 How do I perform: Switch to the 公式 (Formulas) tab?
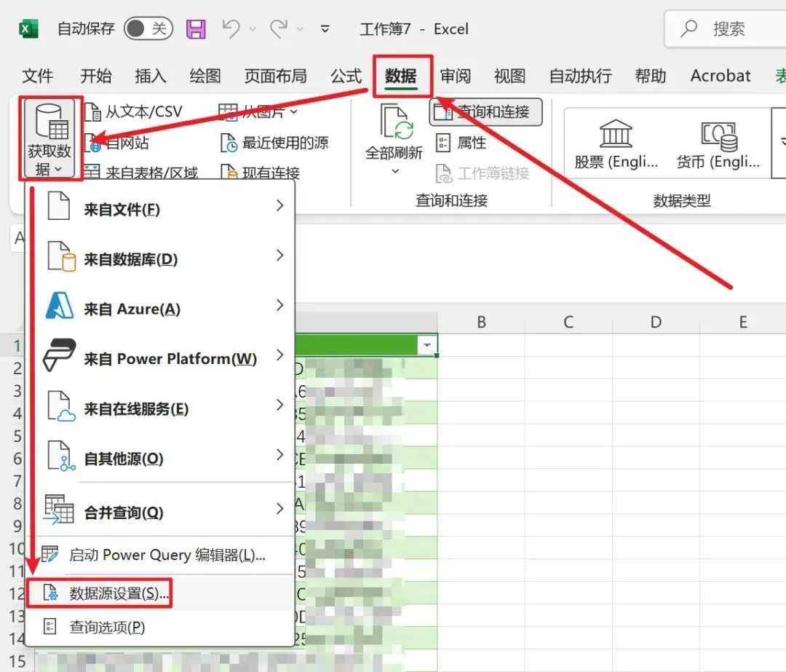coord(346,76)
